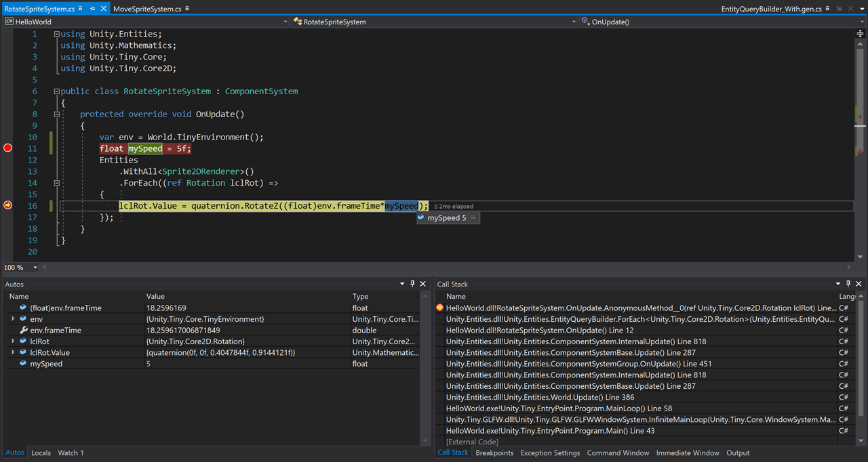This screenshot has height=462, width=868.
Task: Click the C# project icon beside HelloWorld
Action: point(9,22)
